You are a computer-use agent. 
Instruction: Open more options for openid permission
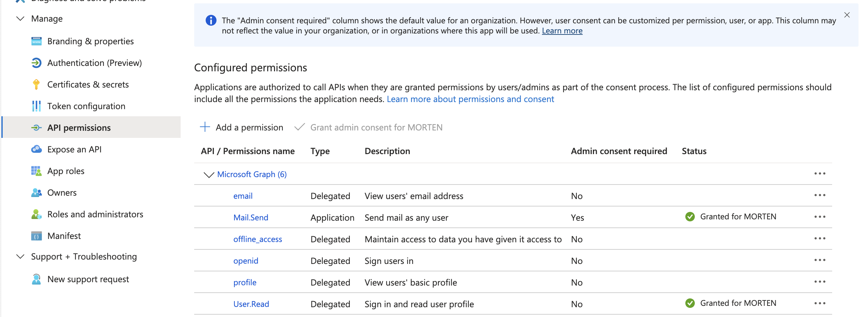(x=820, y=260)
